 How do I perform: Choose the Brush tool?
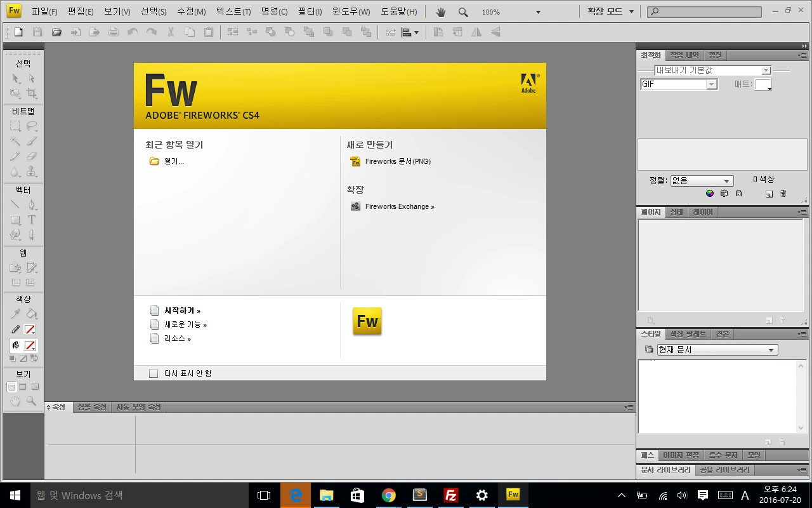tap(31, 141)
